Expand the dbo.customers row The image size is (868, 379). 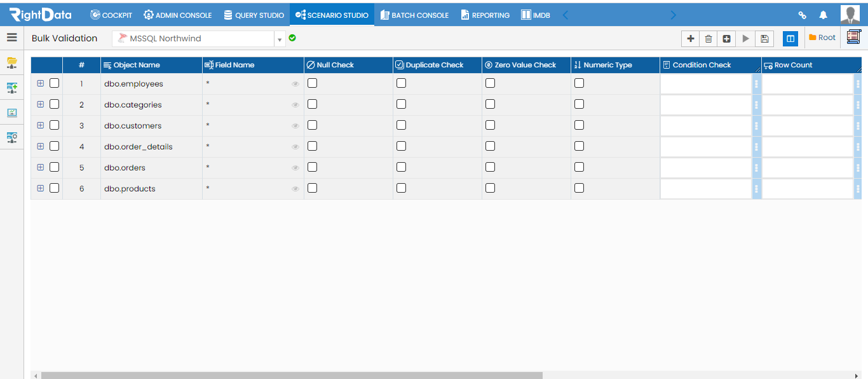pyautogui.click(x=40, y=125)
